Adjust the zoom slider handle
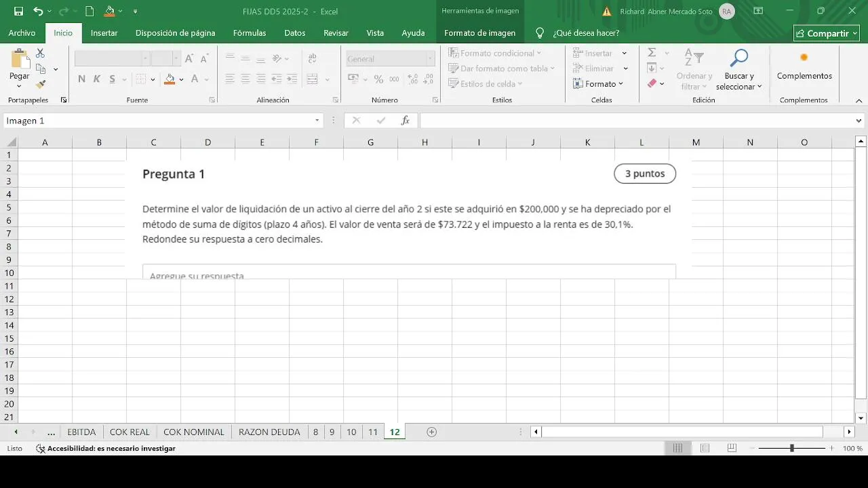This screenshot has height=488, width=868. (x=791, y=448)
